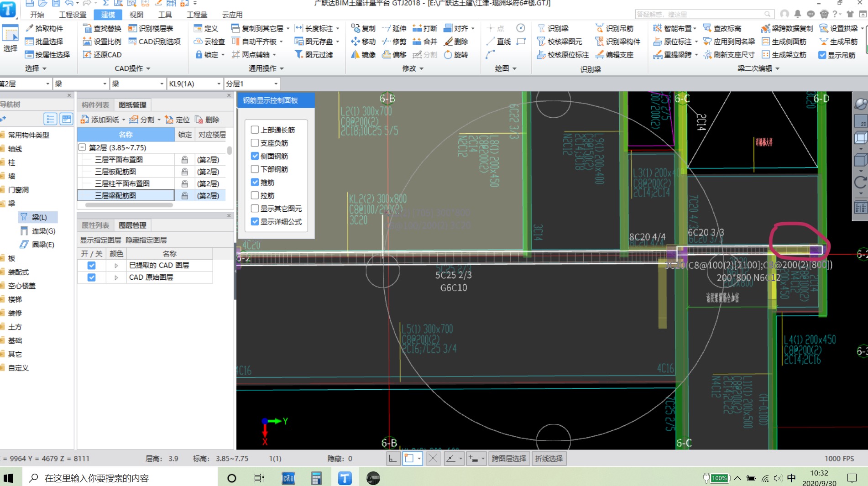
Task: Click 折线选择 button
Action: click(x=549, y=459)
